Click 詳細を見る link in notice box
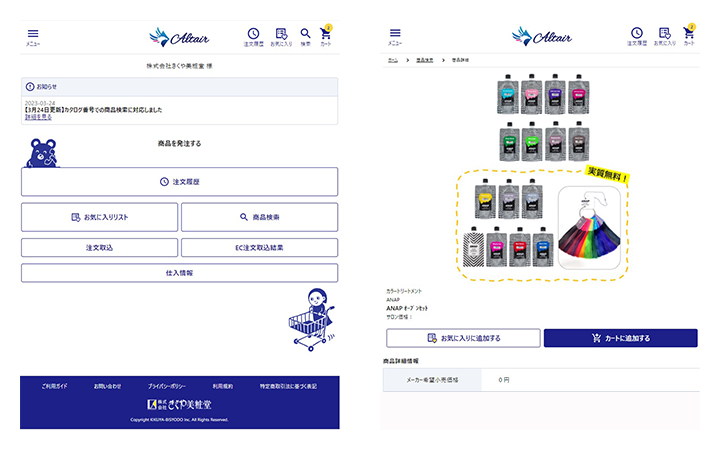 [38, 117]
